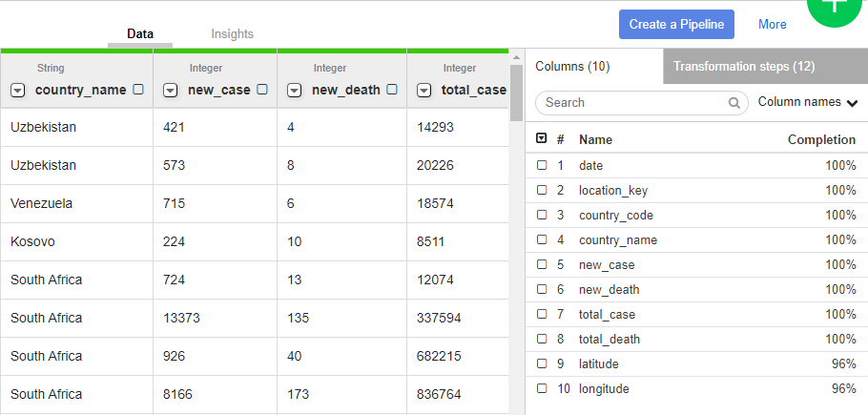Toggle the select-all columns checkbox
Image resolution: width=868 pixels, height=415 pixels.
(x=542, y=138)
